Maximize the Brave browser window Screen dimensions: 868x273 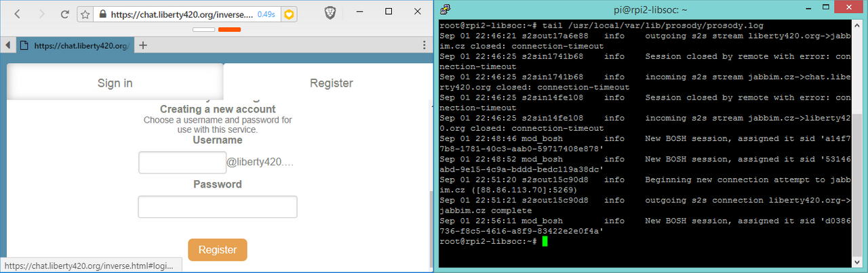pos(389,12)
